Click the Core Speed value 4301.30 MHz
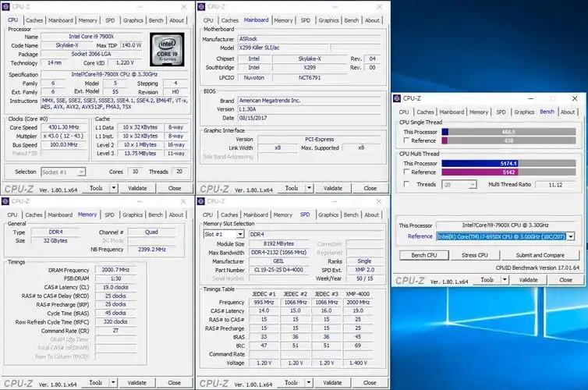The image size is (588, 390). (x=64, y=127)
